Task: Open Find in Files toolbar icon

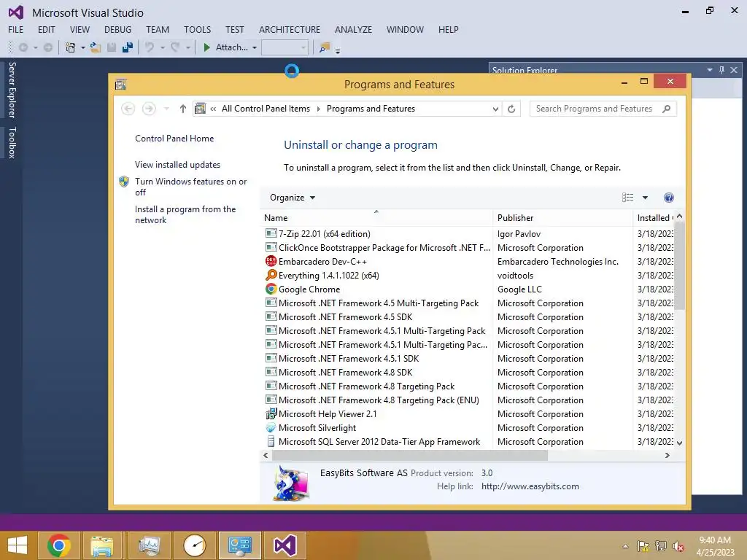Action: pyautogui.click(x=325, y=47)
